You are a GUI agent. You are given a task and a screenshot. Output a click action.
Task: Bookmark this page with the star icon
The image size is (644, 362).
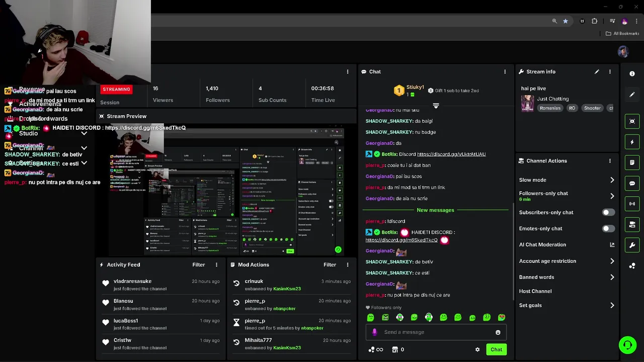click(x=566, y=21)
